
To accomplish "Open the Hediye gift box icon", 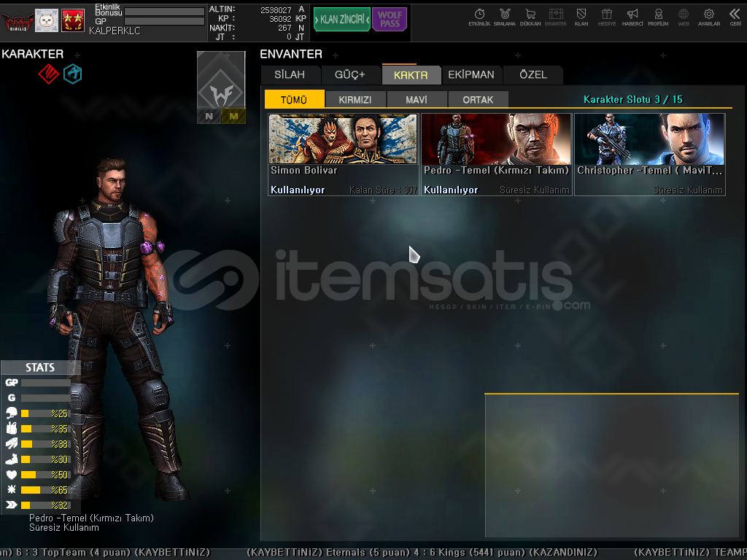I will [606, 17].
